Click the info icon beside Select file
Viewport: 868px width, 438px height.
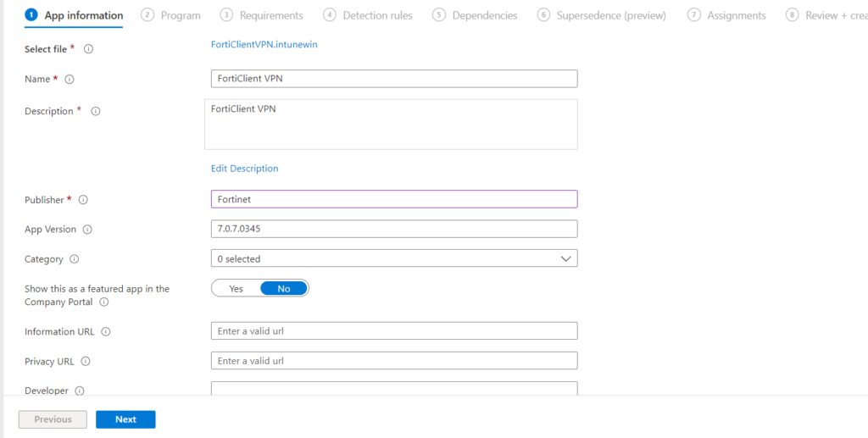(x=88, y=49)
